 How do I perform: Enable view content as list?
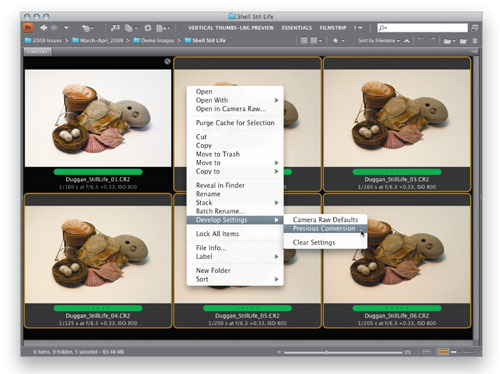click(x=469, y=352)
